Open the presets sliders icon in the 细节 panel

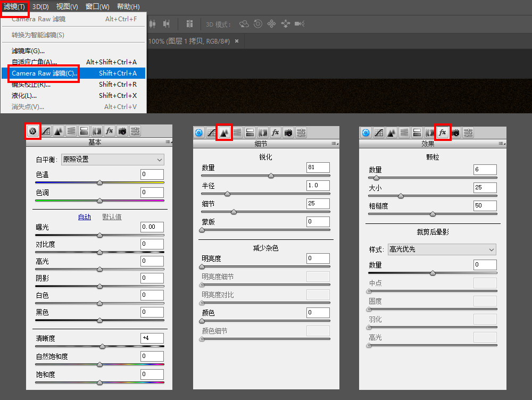coord(301,132)
